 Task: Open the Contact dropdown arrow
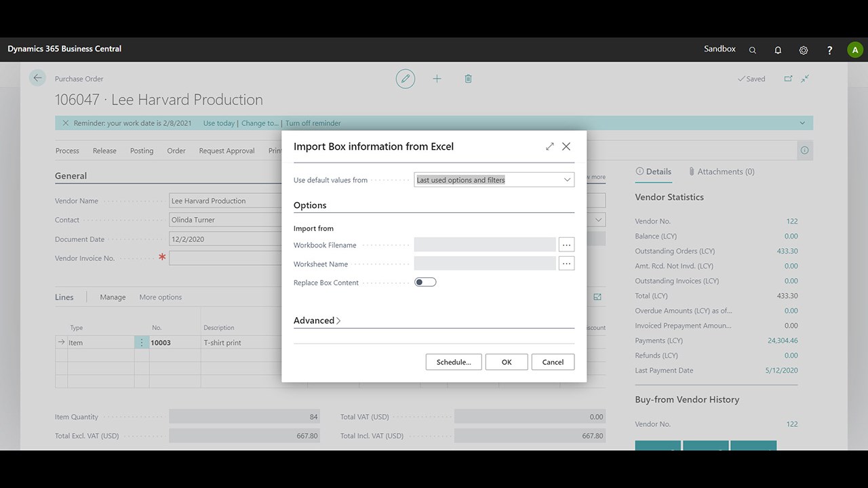[598, 220]
